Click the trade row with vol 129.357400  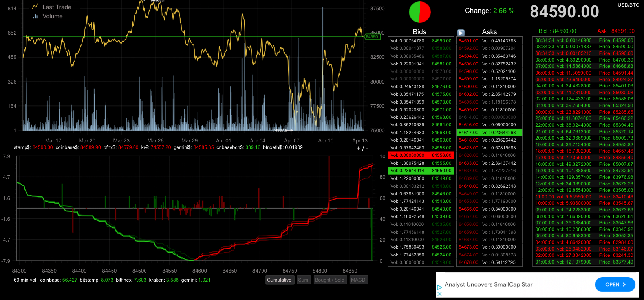coord(584,177)
